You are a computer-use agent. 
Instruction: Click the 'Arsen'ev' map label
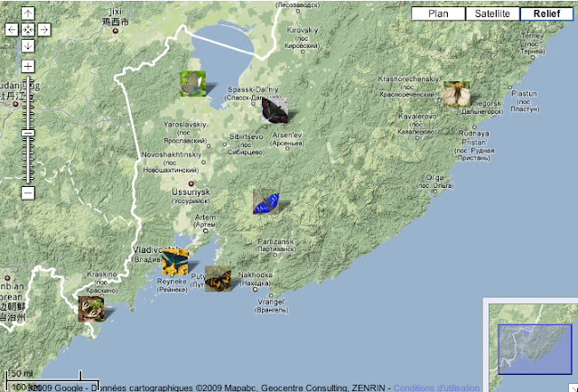pos(287,135)
